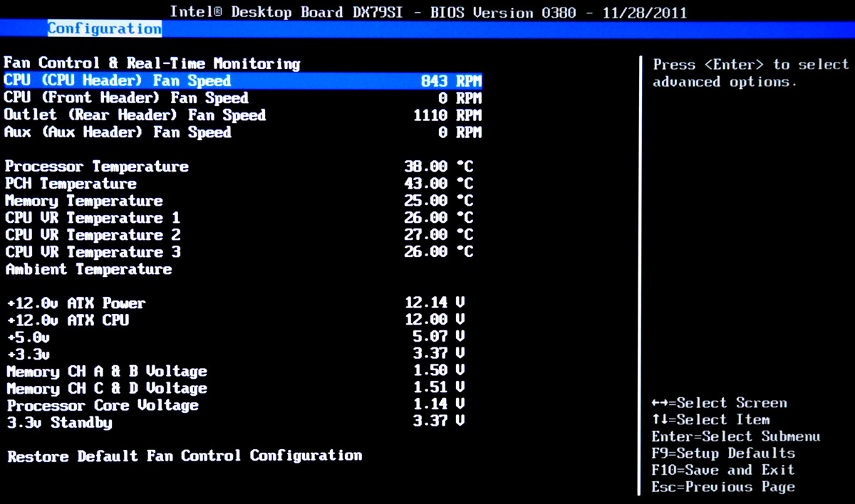The height and width of the screenshot is (504, 855).
Task: Select CPU VR Temperature 3 entry
Action: [93, 252]
